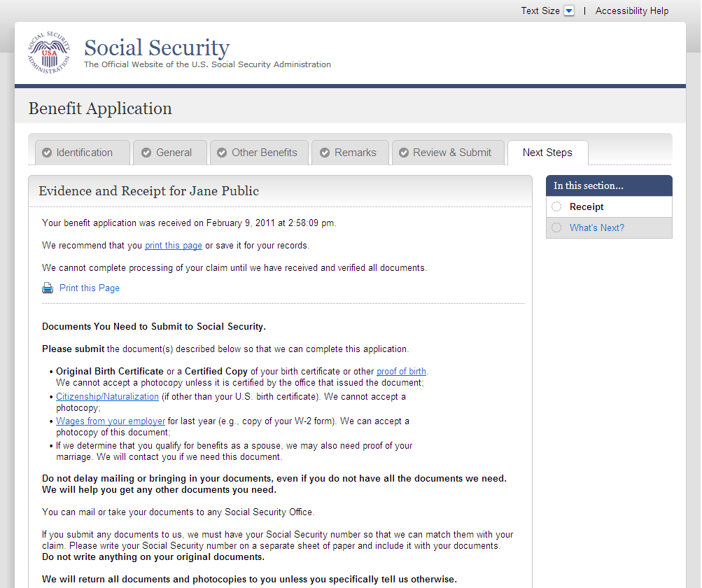Click the checkmark icon on Review & Submit tab
Image resolution: width=702 pixels, height=588 pixels.
click(x=403, y=153)
